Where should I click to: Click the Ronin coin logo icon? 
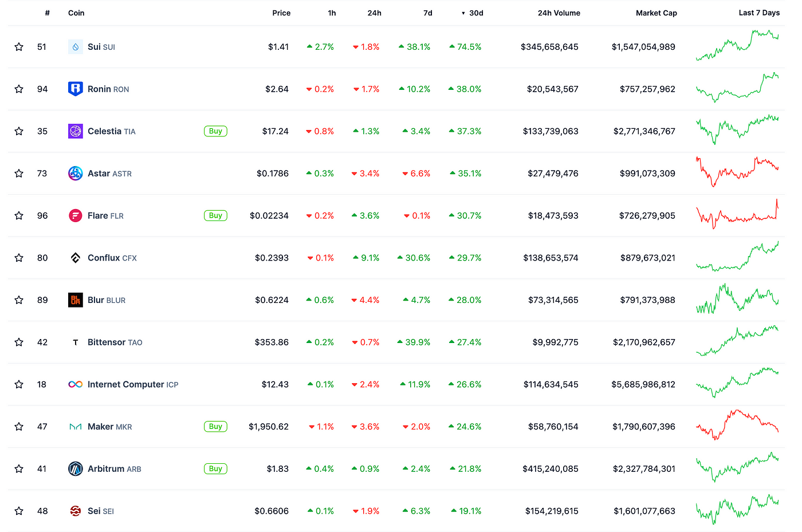pyautogui.click(x=75, y=89)
